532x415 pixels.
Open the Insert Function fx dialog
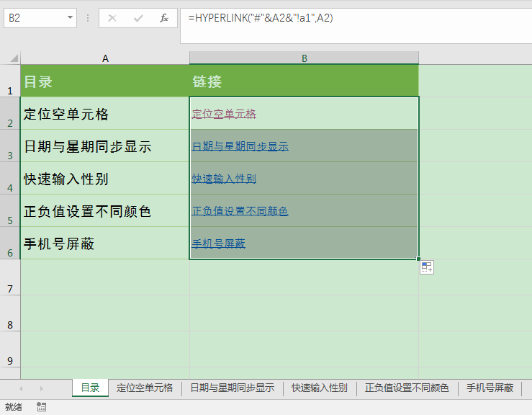pos(164,18)
